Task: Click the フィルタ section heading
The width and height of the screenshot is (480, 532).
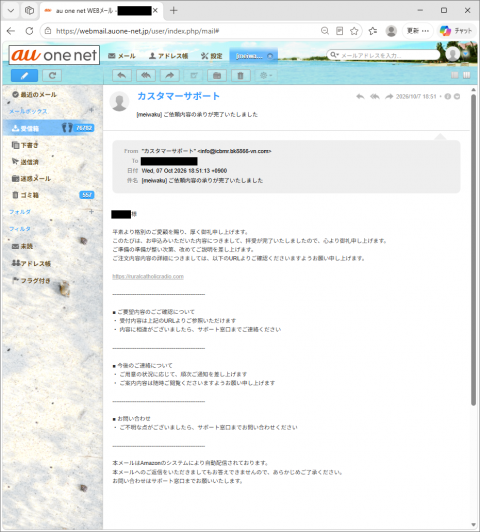Action: pyautogui.click(x=20, y=229)
